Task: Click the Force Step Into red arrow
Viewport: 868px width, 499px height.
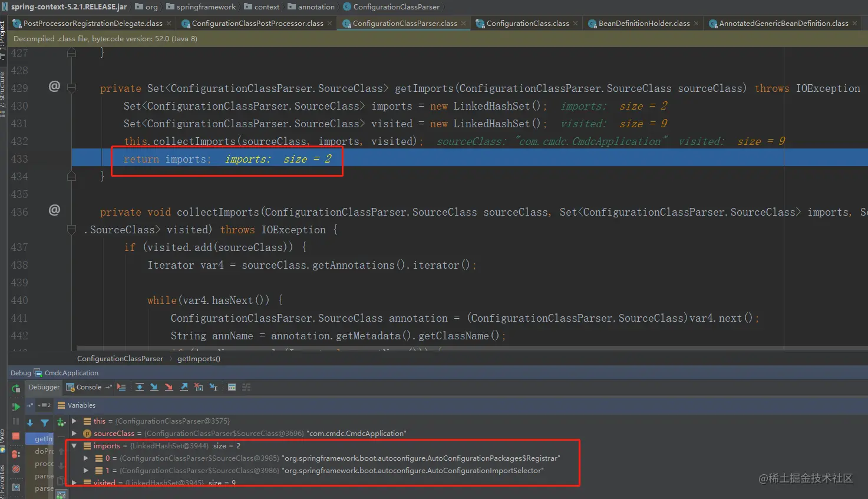Action: [x=169, y=388]
